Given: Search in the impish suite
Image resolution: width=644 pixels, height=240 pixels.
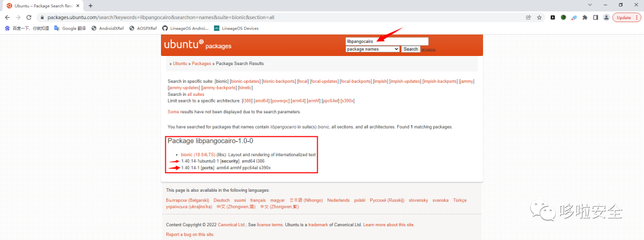Looking at the screenshot, I should tap(380, 81).
